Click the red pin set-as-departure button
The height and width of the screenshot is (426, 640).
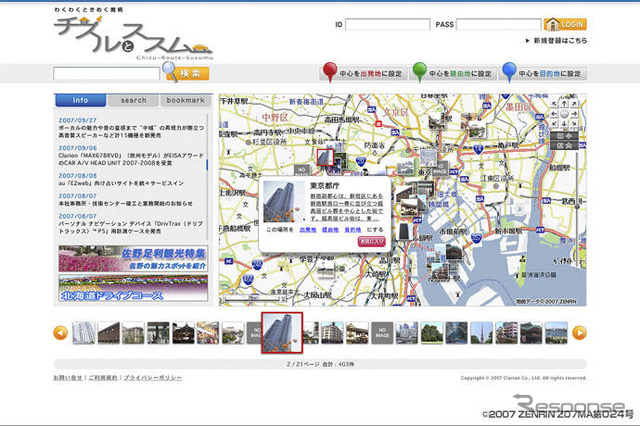pyautogui.click(x=364, y=73)
